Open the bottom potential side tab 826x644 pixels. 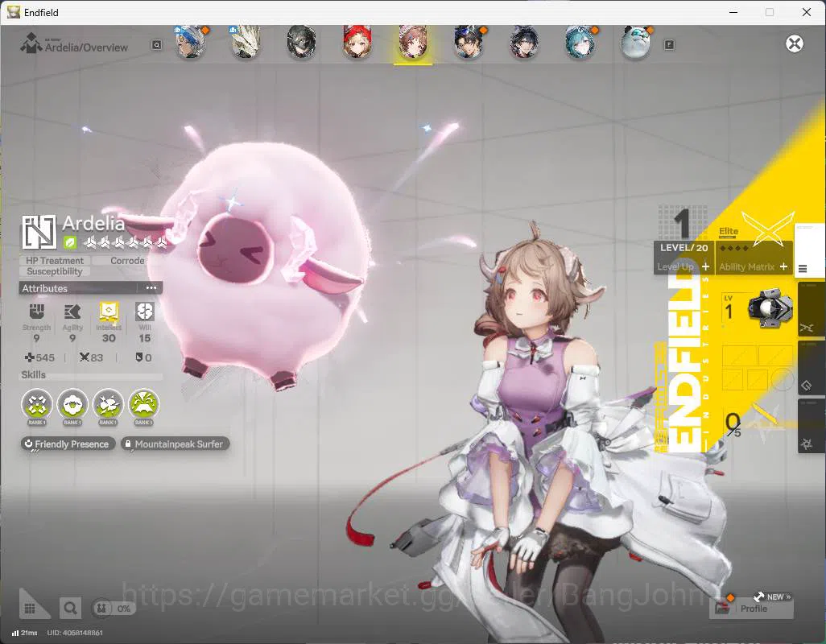[811, 426]
